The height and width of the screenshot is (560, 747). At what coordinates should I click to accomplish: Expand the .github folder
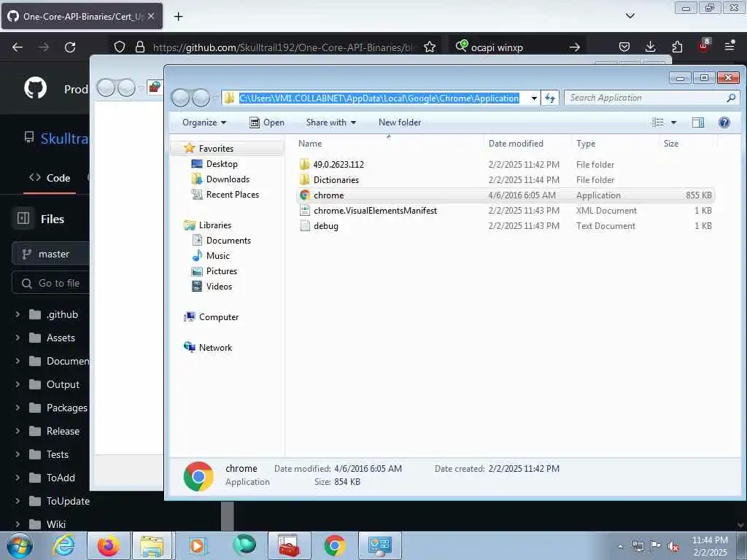(x=18, y=314)
